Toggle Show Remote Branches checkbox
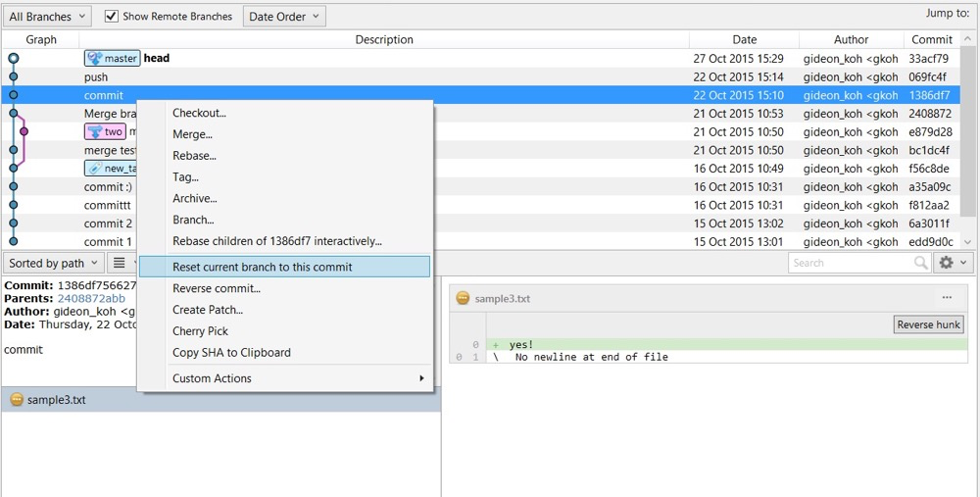 tap(112, 17)
